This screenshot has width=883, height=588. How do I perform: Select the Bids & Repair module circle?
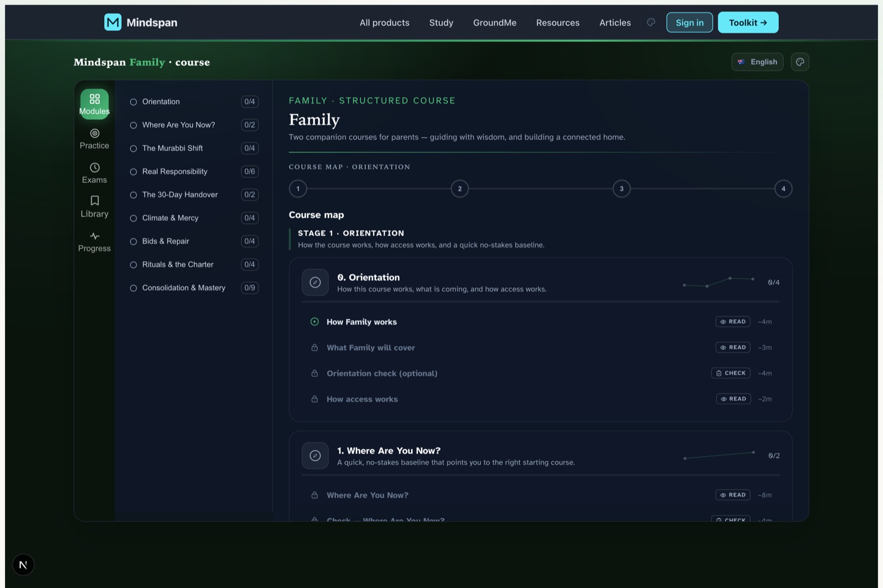pos(133,242)
